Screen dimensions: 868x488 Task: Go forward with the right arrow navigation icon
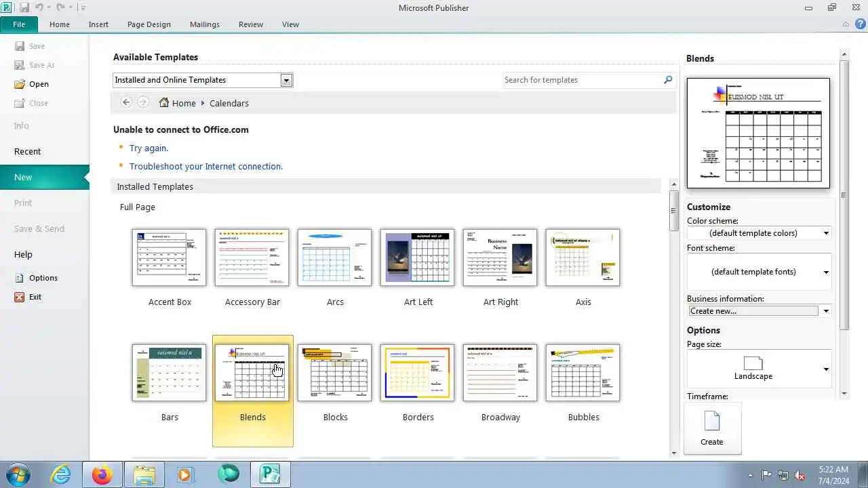pos(142,102)
